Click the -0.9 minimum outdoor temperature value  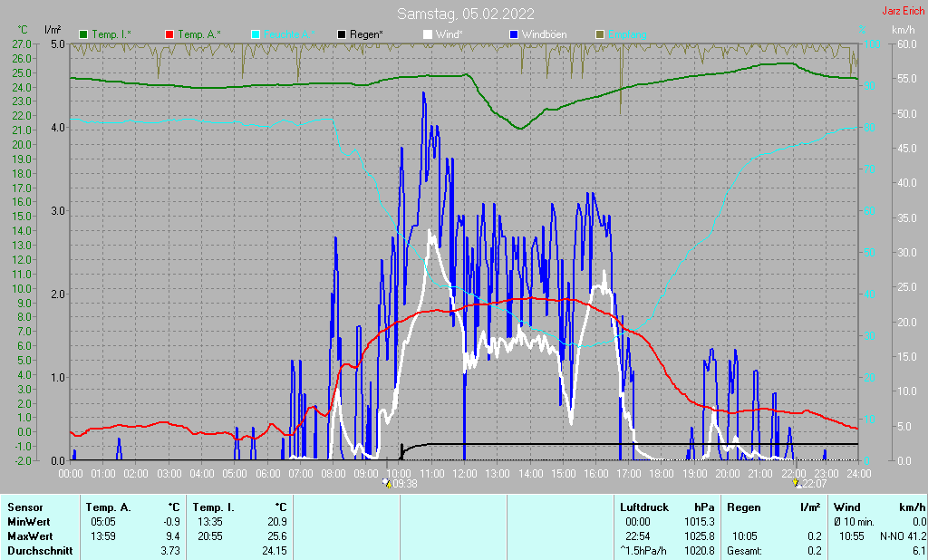click(x=171, y=522)
